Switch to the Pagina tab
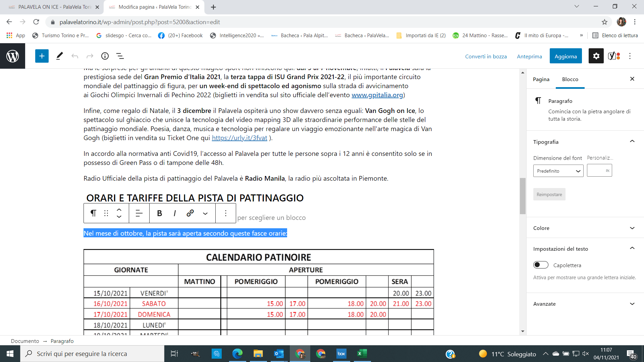 tap(541, 79)
